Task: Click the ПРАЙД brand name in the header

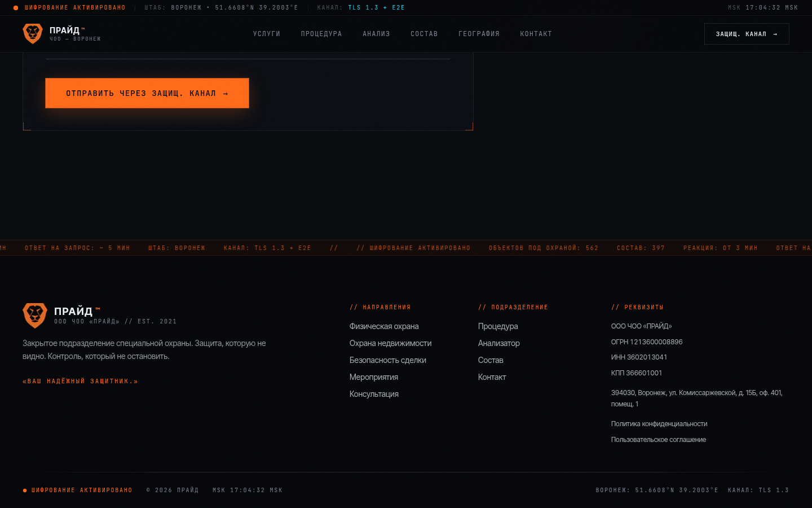Action: point(64,30)
